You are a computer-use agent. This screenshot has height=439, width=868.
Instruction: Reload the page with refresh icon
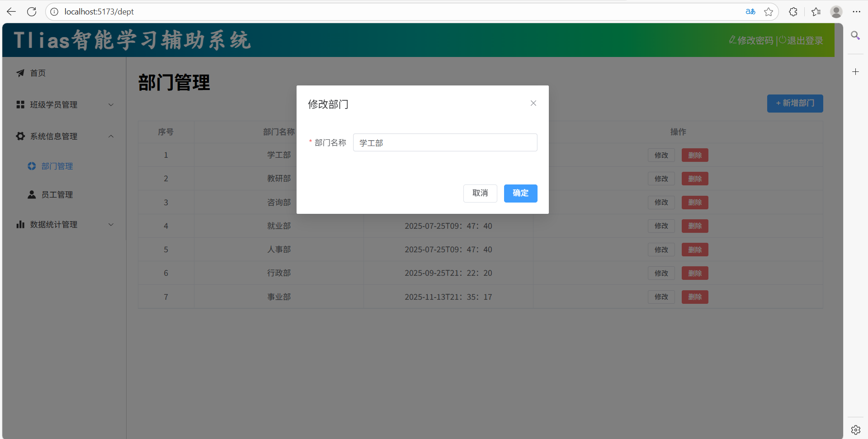[x=32, y=12]
